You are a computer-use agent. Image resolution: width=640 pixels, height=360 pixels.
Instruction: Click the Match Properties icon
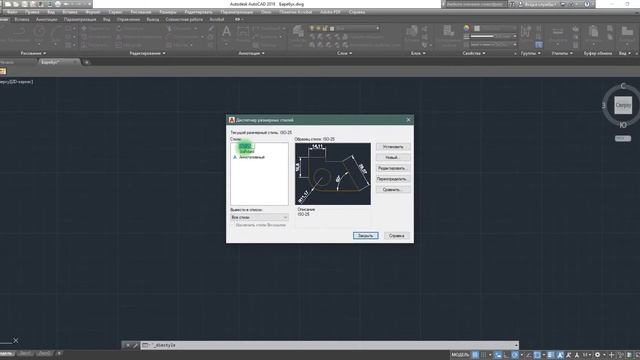point(449,31)
